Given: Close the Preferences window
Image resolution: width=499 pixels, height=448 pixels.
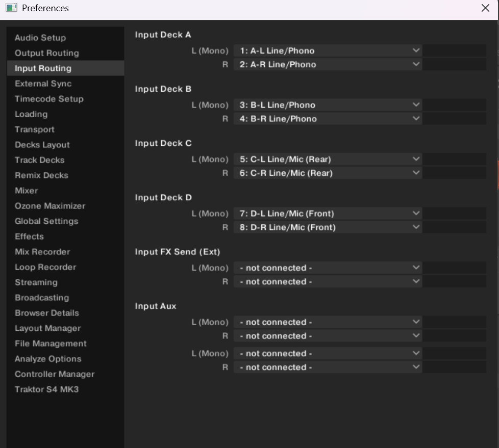Looking at the screenshot, I should click(x=485, y=8).
